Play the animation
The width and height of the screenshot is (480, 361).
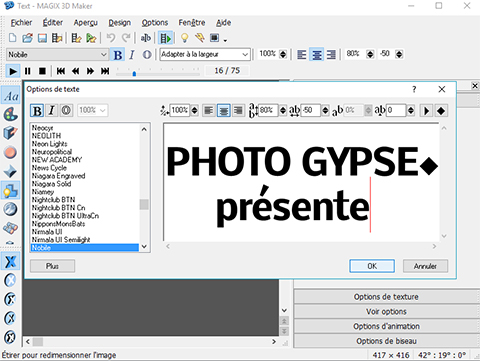tap(13, 71)
